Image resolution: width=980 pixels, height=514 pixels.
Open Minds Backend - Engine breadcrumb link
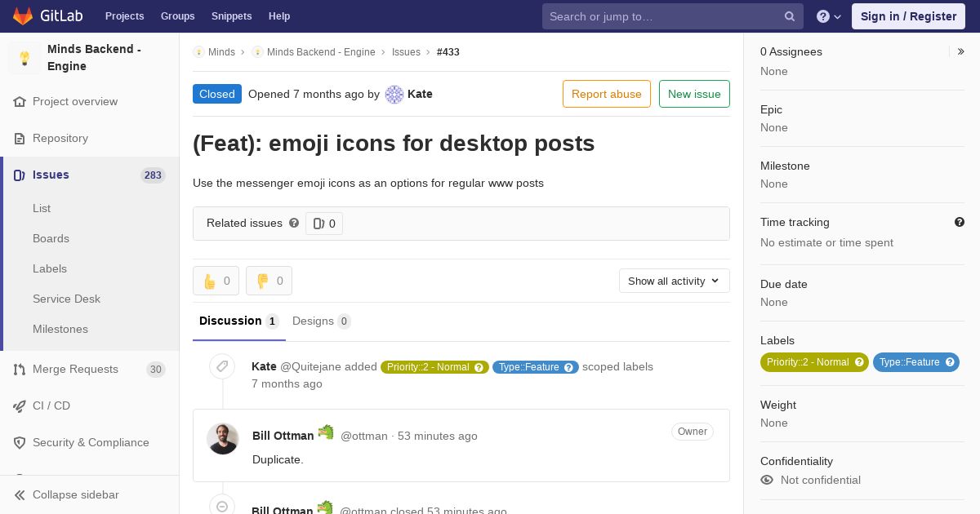321,52
